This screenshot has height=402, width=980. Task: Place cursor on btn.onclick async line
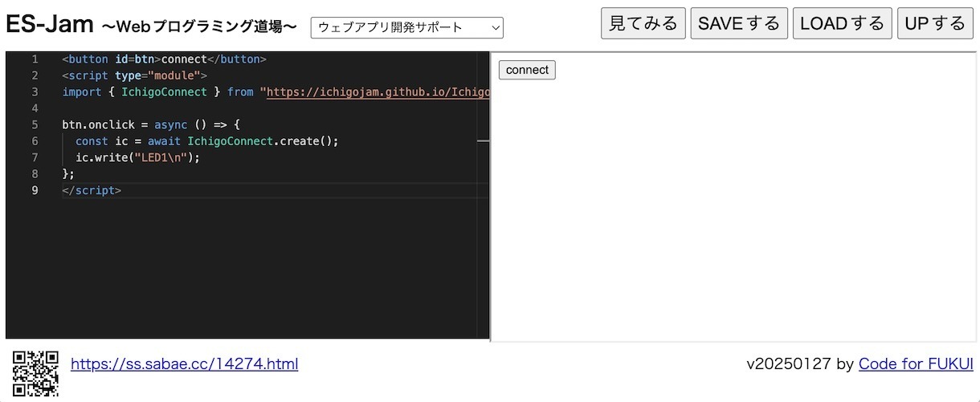click(151, 124)
